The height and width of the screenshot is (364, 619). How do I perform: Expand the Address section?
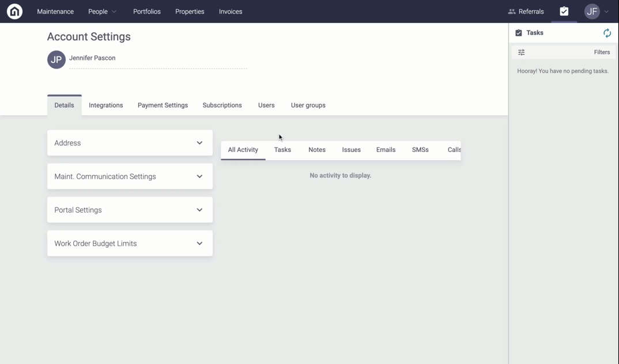coord(199,143)
